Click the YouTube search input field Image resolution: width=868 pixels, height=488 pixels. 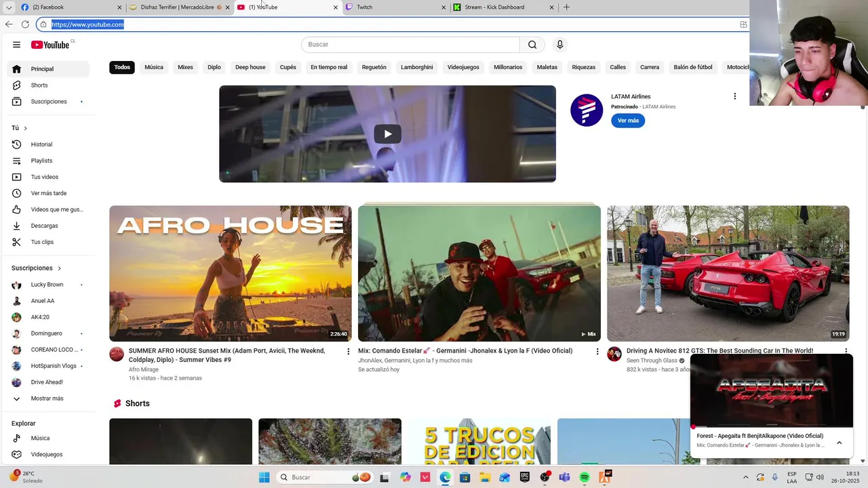410,45
